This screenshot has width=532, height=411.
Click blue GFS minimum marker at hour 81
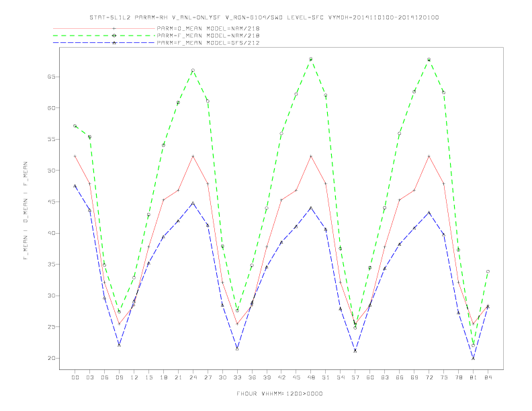coord(474,359)
